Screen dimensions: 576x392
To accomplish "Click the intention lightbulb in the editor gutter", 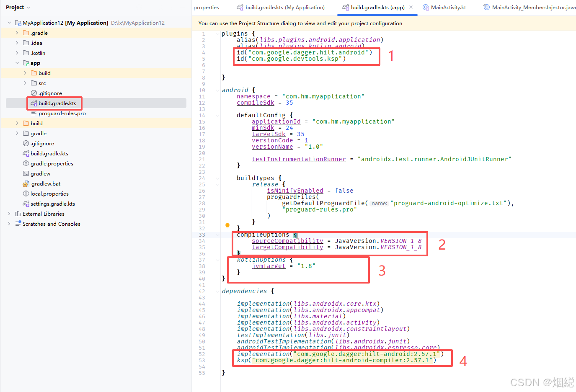I will coord(227,226).
